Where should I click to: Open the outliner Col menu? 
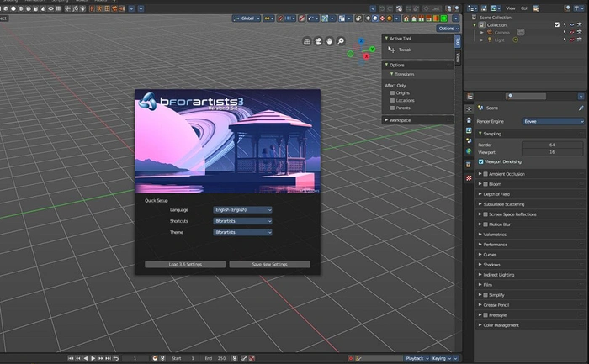pos(524,8)
